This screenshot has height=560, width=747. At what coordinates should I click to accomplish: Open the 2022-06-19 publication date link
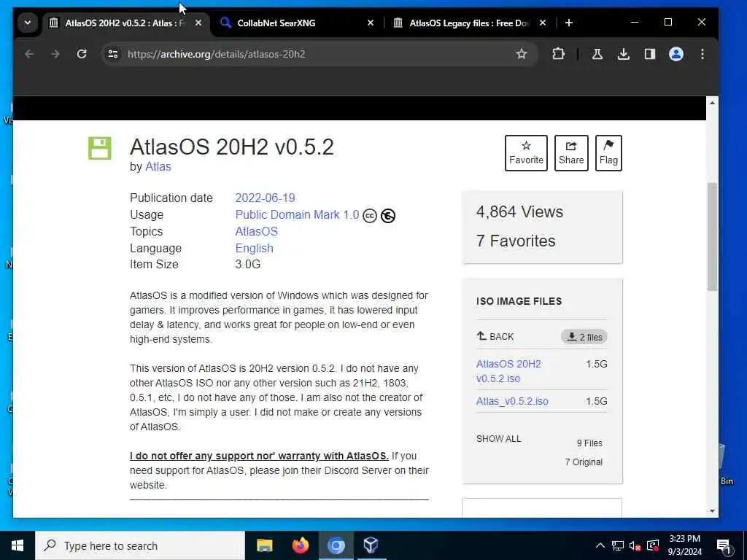[x=265, y=198]
